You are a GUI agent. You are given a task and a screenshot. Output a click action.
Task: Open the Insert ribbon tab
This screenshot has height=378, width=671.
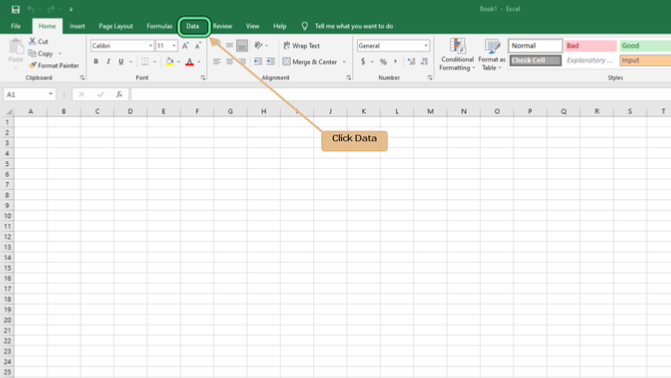[77, 26]
